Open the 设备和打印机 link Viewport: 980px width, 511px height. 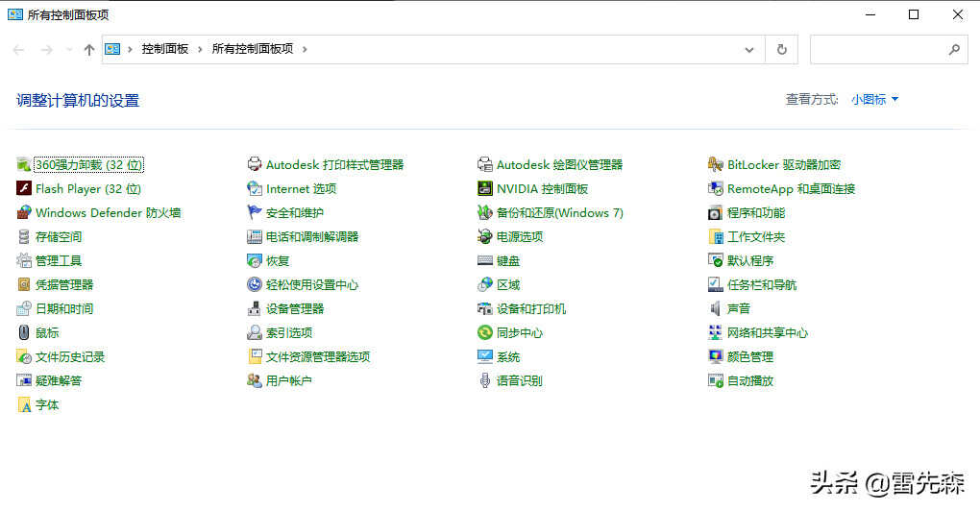[x=531, y=308]
